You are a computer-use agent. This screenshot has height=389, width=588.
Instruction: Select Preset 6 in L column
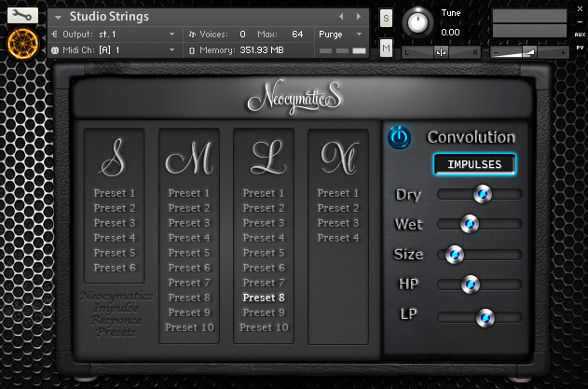(x=264, y=268)
